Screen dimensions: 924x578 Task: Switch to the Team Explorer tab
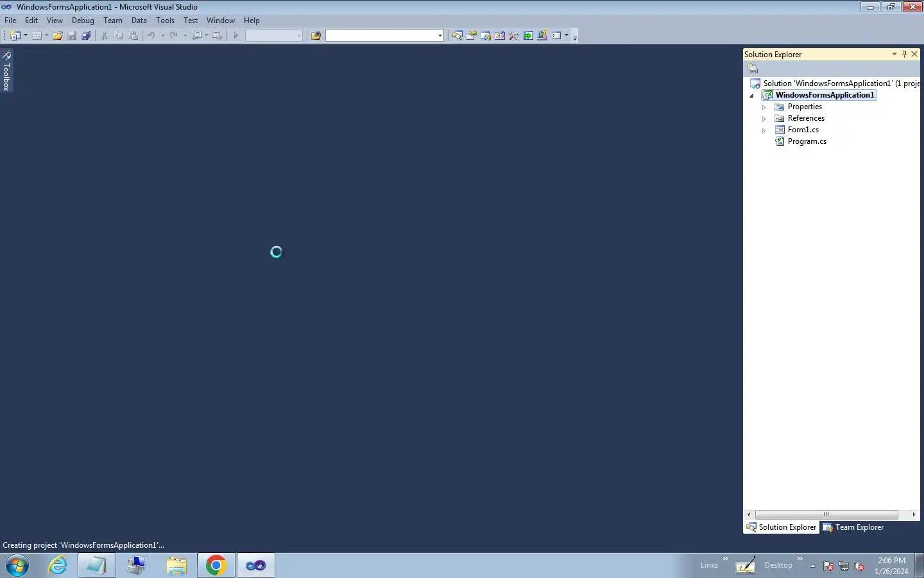[853, 527]
